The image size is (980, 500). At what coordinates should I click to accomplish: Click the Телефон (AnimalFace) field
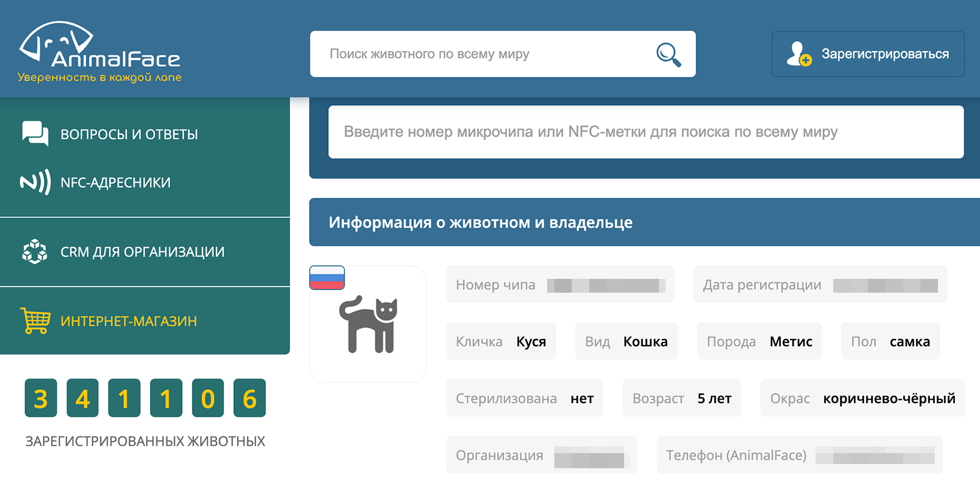tap(800, 455)
